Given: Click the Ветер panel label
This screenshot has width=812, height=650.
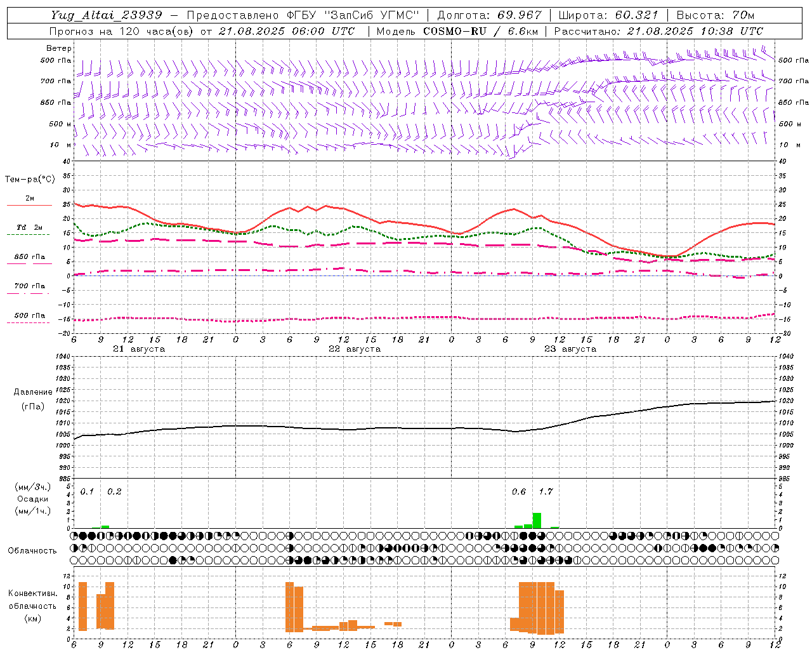Looking at the screenshot, I should tap(59, 48).
